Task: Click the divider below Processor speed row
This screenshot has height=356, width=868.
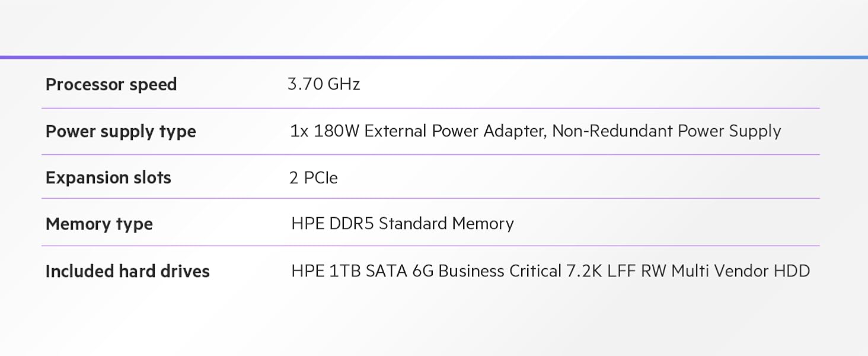Action: [x=430, y=108]
